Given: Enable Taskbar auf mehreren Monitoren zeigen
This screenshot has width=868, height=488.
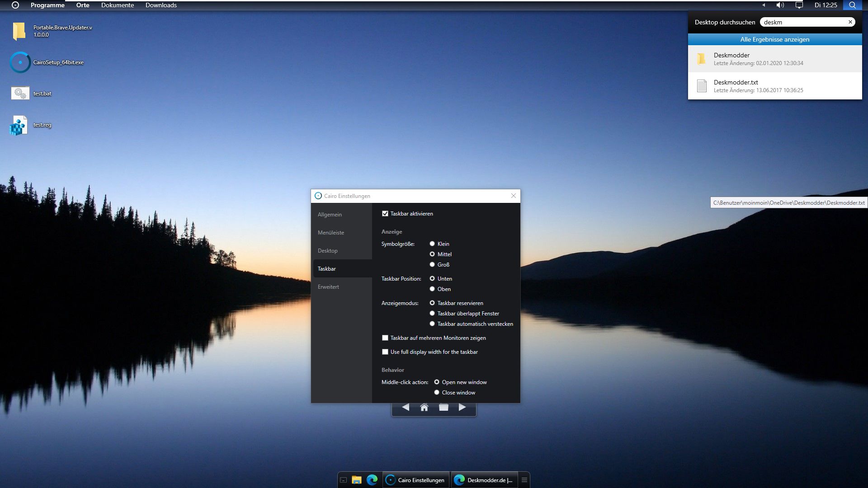Looking at the screenshot, I should point(385,338).
